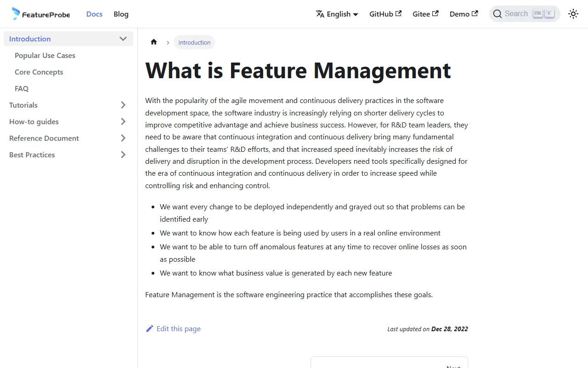Image resolution: width=588 pixels, height=368 pixels.
Task: Click the language translate icon
Action: coord(320,14)
